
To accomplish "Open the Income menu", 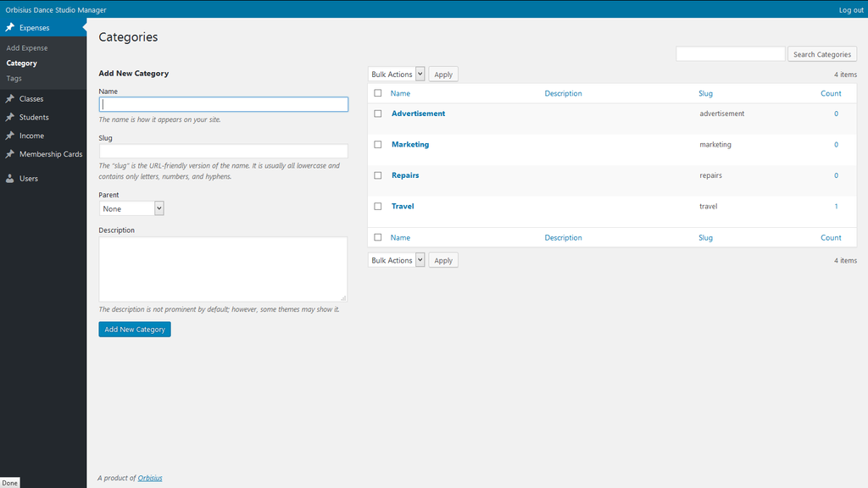I will pyautogui.click(x=31, y=136).
